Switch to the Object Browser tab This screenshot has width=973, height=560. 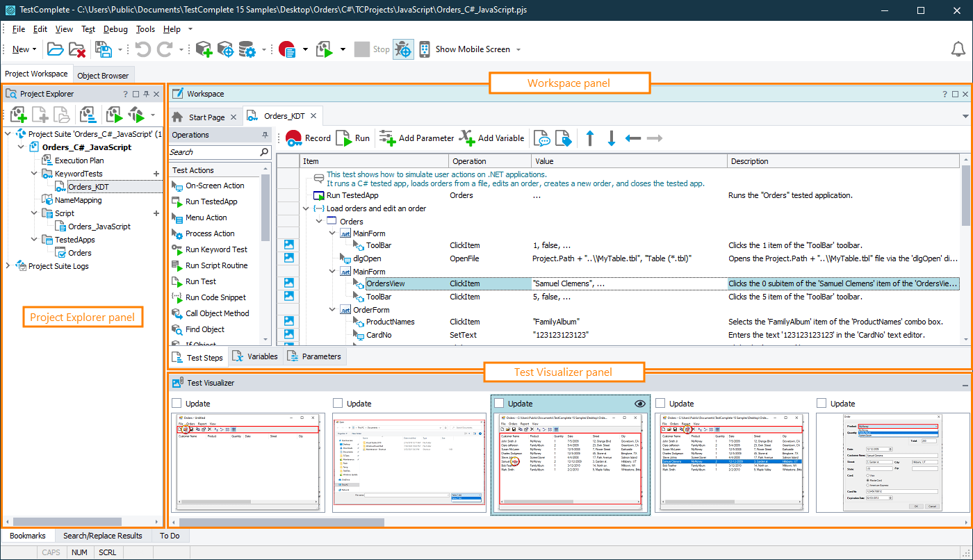[x=103, y=74]
